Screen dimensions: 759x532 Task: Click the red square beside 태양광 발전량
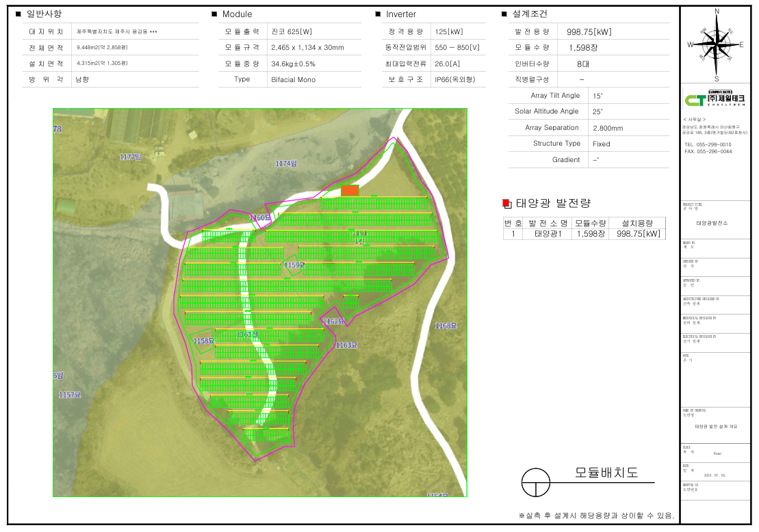pyautogui.click(x=506, y=204)
